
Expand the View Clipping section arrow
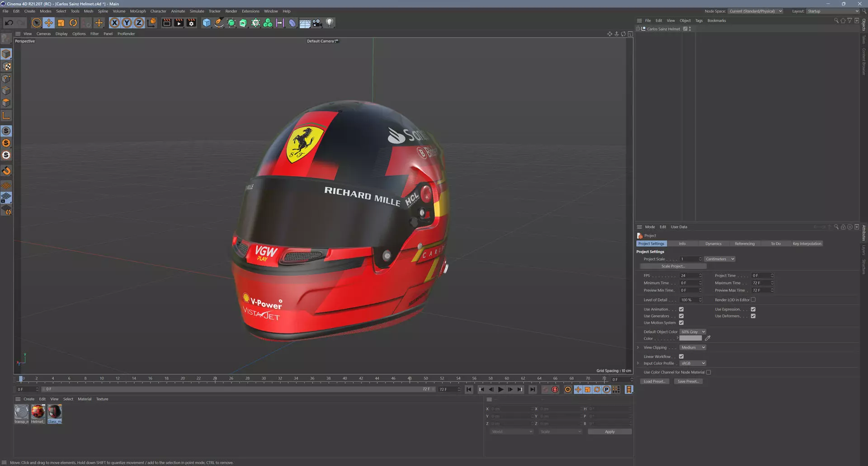(x=638, y=348)
